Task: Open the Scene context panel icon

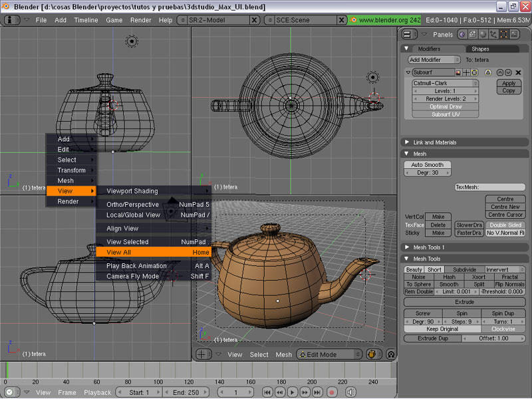Action: (514, 35)
